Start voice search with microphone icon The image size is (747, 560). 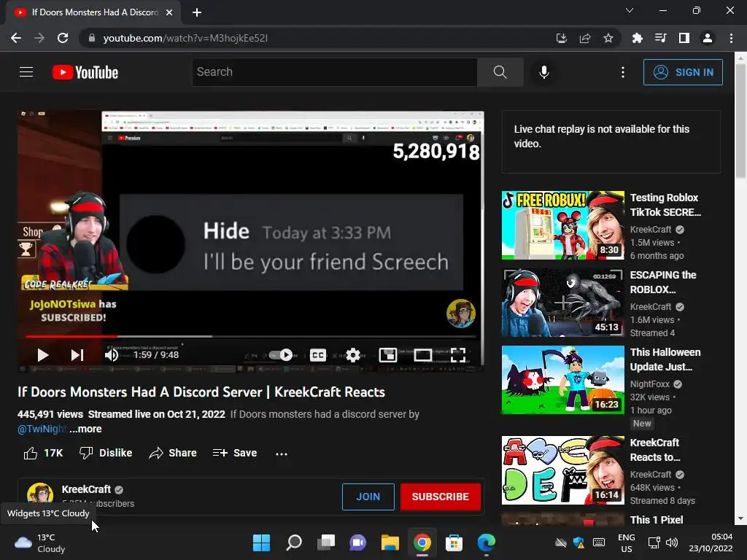tap(544, 72)
